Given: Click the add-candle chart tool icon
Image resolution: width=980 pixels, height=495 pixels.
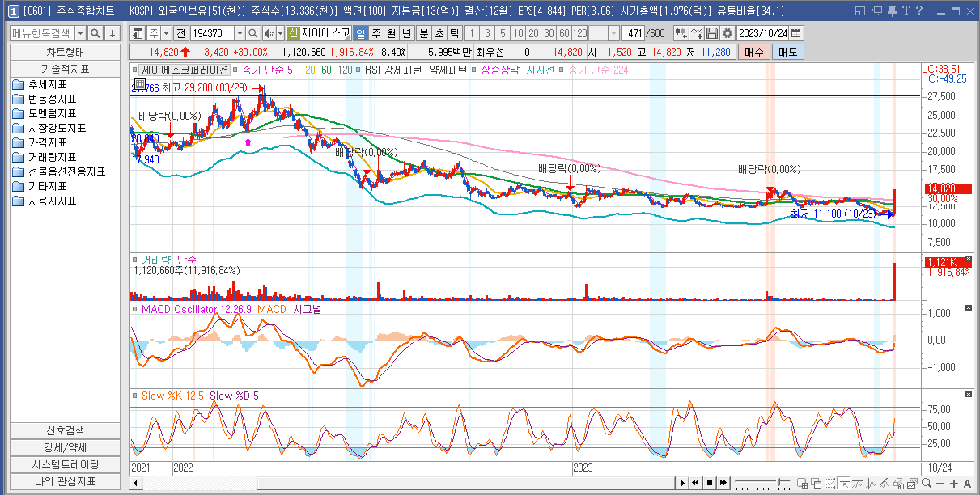Looking at the screenshot, I should (x=681, y=33).
